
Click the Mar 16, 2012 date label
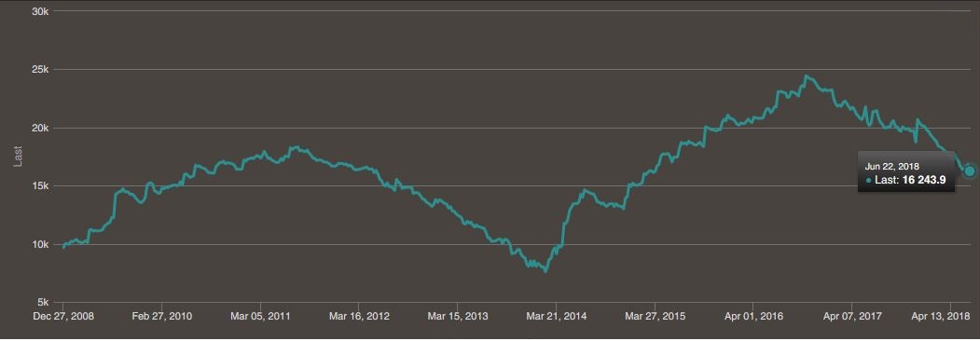tap(359, 316)
